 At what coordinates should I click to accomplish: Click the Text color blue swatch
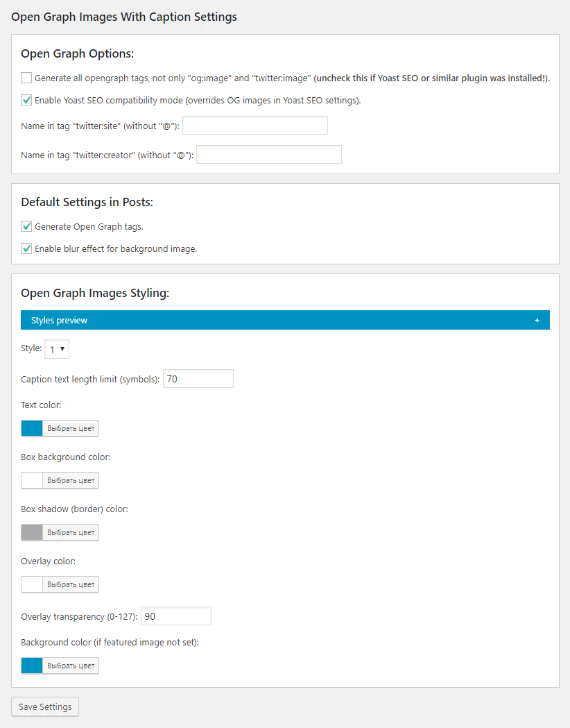tap(33, 428)
